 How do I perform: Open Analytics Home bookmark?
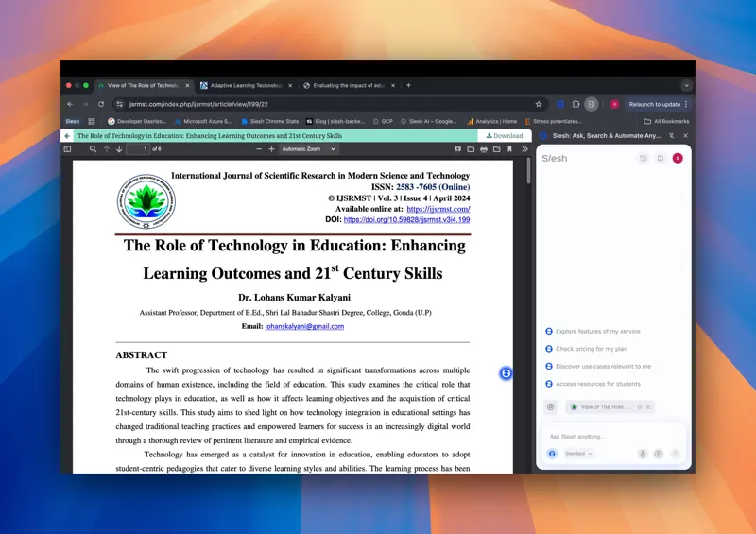[x=491, y=122]
